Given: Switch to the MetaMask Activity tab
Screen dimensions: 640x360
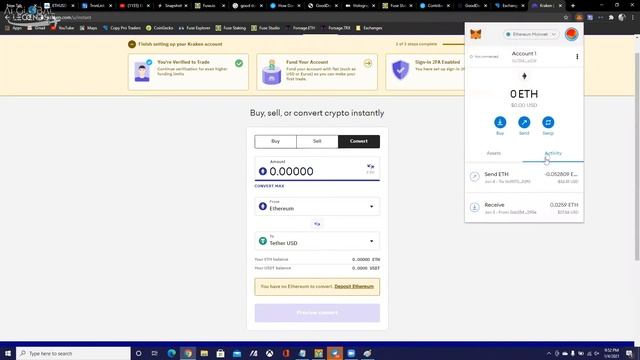Looking at the screenshot, I should coord(553,153).
